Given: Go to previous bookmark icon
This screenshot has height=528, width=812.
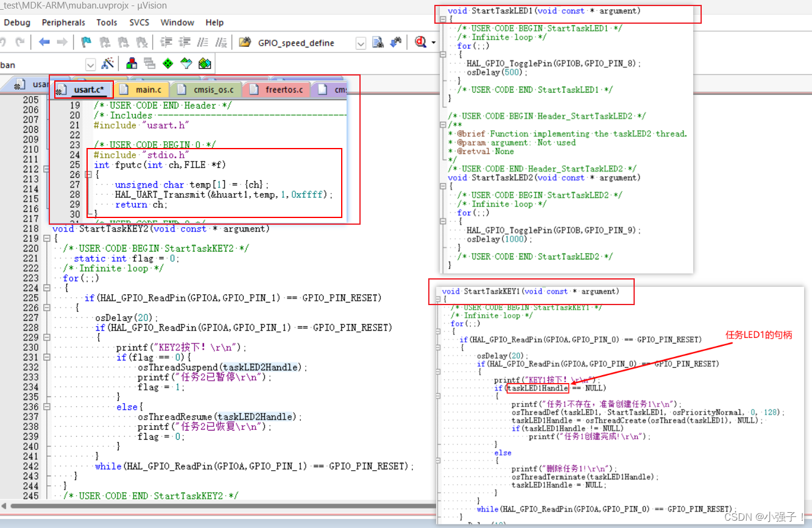Looking at the screenshot, I should pos(105,43).
